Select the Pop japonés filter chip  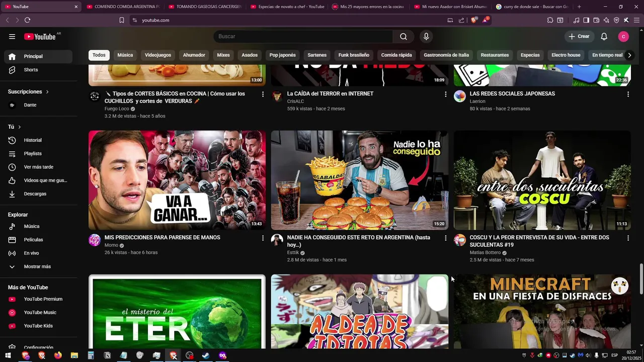point(283,55)
